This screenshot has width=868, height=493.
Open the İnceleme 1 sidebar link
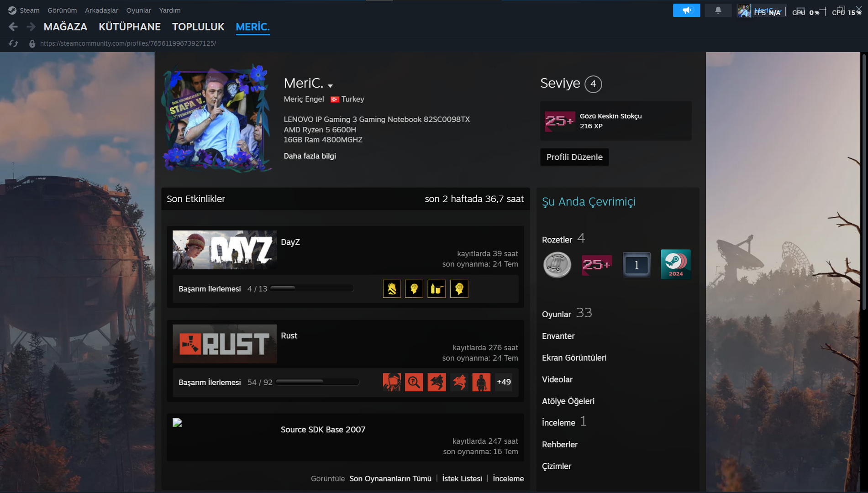point(564,422)
